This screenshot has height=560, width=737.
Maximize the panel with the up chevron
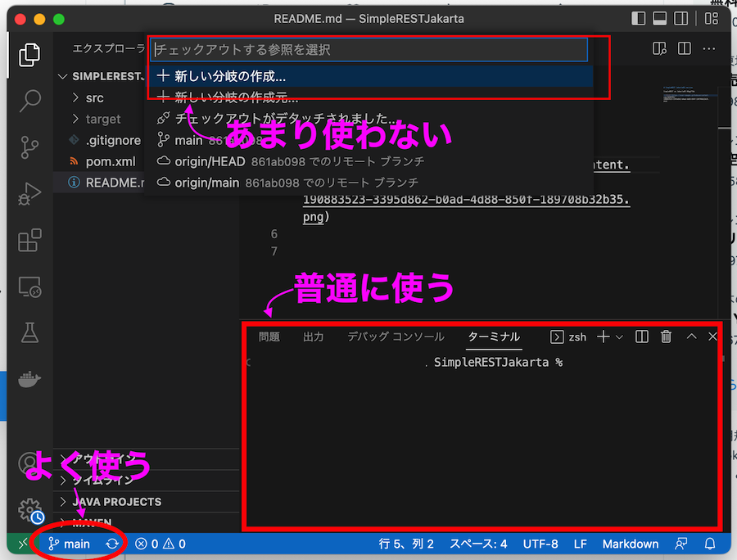point(691,336)
